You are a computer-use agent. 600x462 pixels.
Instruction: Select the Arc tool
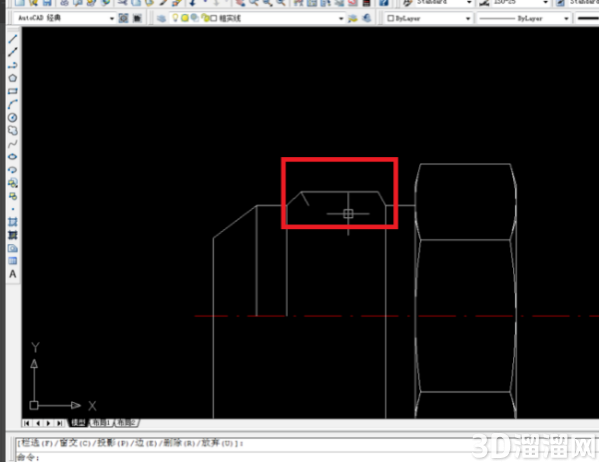(13, 104)
